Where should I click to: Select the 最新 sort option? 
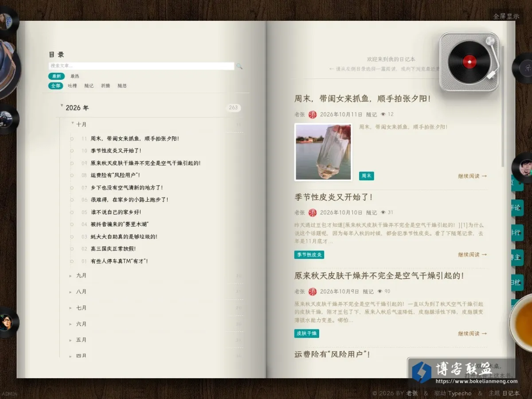(x=56, y=76)
